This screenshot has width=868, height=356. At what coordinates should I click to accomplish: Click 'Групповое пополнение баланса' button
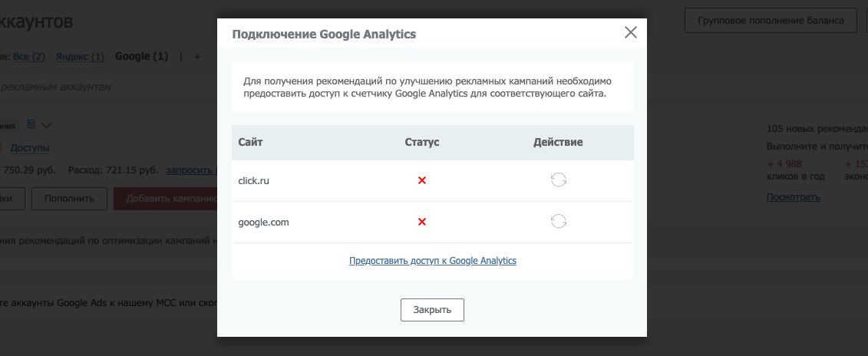pos(771,21)
